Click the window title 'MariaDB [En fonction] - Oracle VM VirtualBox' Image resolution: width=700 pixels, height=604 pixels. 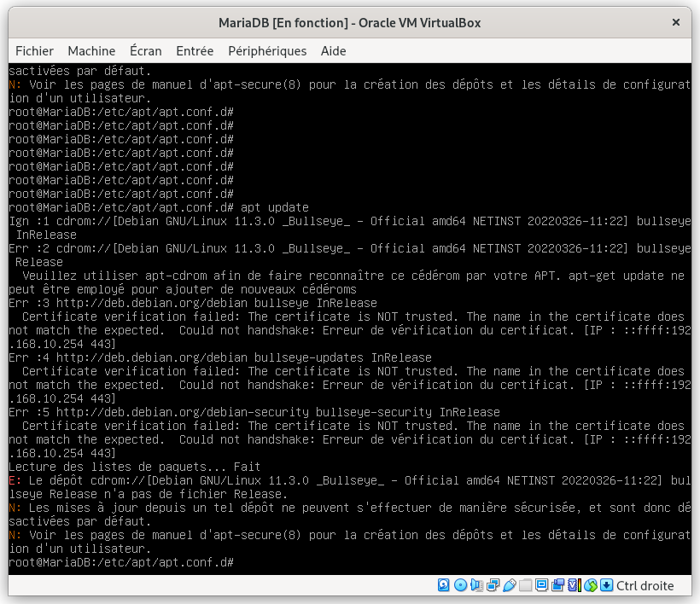click(349, 23)
